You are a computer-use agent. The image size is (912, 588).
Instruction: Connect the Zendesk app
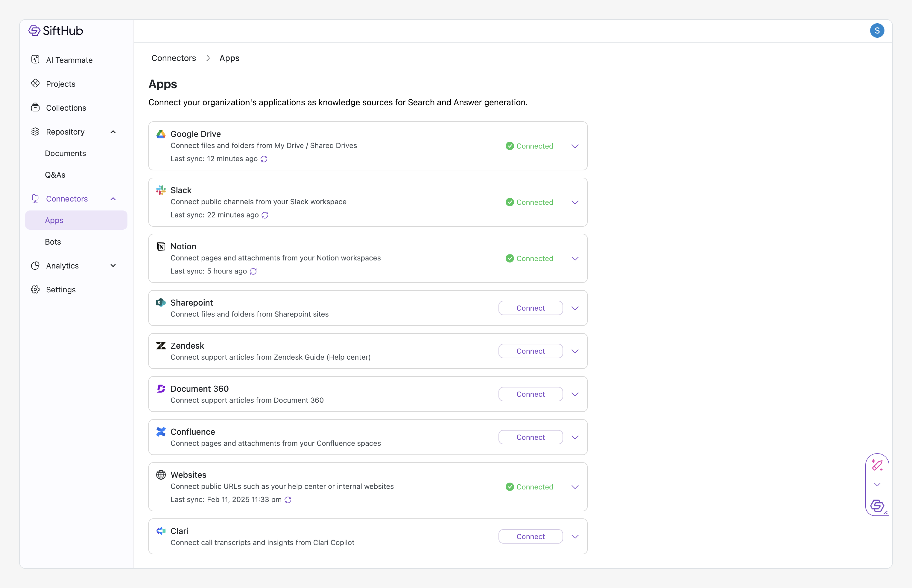click(530, 351)
